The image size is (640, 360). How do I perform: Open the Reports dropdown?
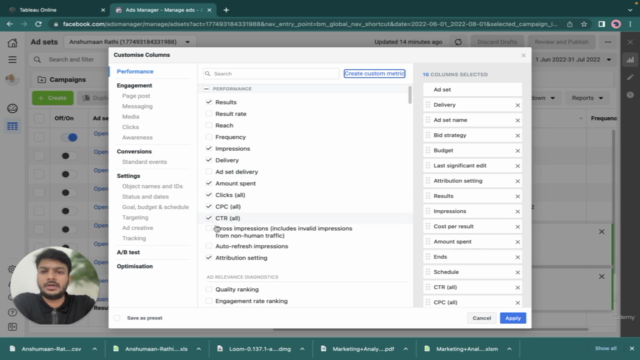[x=587, y=98]
